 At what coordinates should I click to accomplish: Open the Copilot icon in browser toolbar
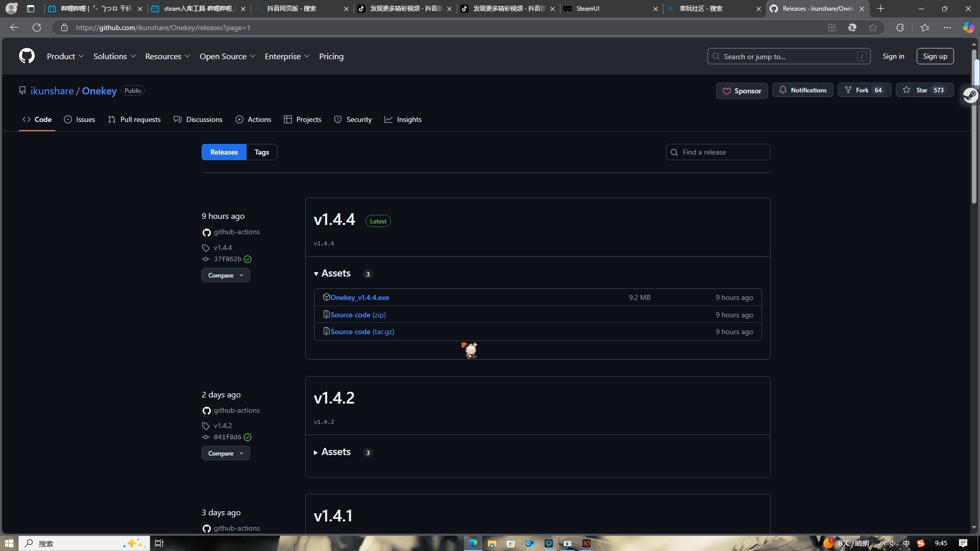(968, 28)
